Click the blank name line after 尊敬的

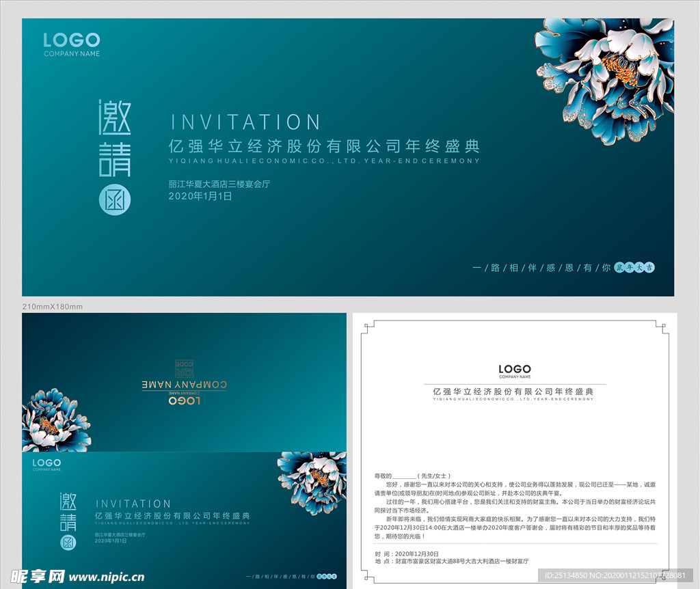pyautogui.click(x=404, y=477)
